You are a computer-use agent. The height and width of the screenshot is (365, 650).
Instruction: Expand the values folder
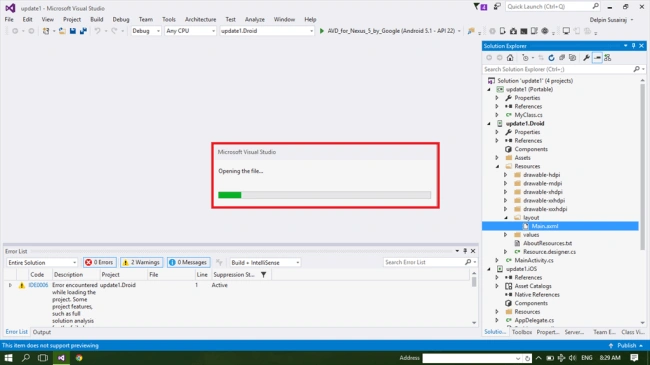pyautogui.click(x=505, y=235)
